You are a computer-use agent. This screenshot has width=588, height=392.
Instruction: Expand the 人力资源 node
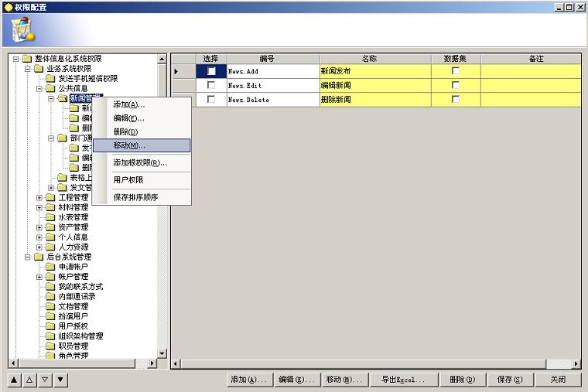[39, 247]
